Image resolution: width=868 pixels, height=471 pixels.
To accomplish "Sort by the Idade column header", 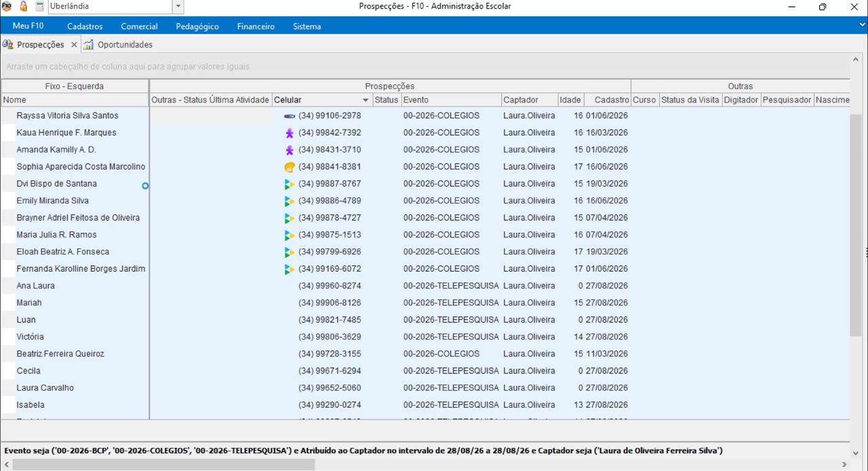I will coord(570,100).
